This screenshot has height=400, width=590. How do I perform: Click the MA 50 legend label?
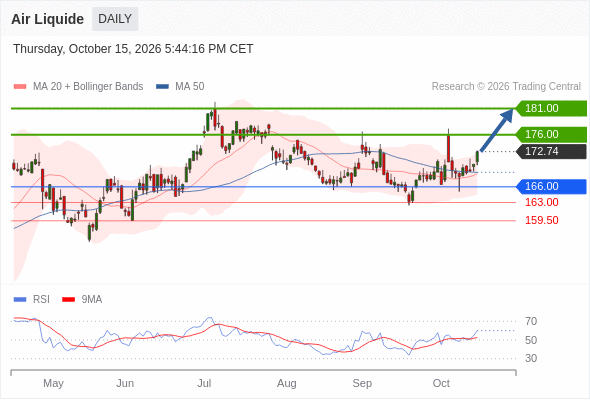[190, 87]
